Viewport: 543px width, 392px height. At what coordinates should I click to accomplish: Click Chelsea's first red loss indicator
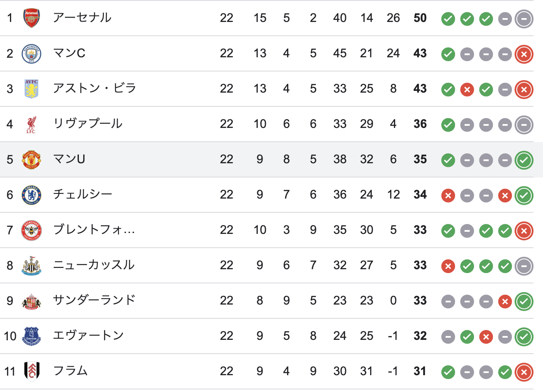click(x=448, y=196)
